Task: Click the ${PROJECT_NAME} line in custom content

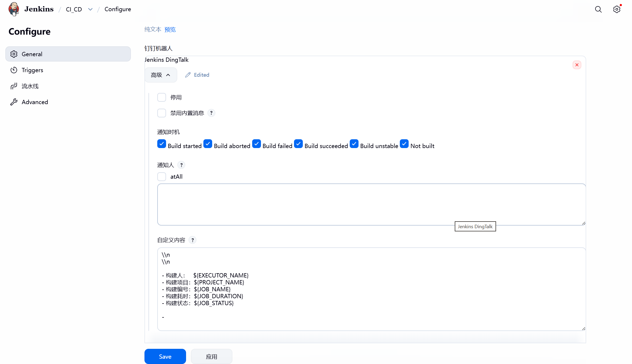Action: tap(203, 282)
